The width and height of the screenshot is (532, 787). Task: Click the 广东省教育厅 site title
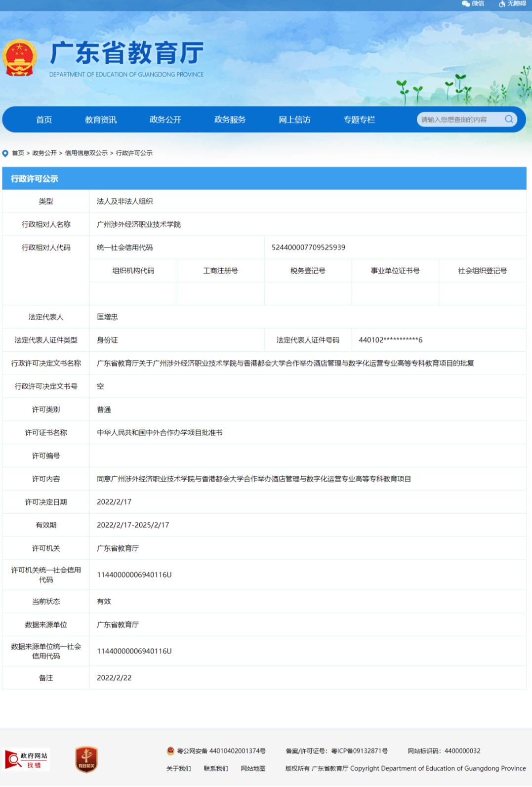coord(126,53)
